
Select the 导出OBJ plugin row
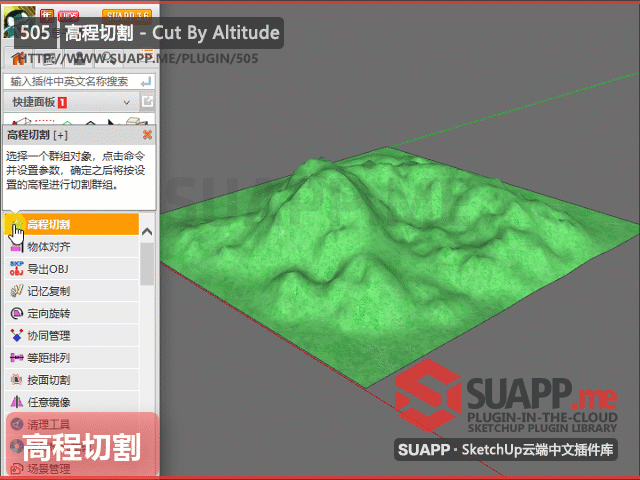72,269
